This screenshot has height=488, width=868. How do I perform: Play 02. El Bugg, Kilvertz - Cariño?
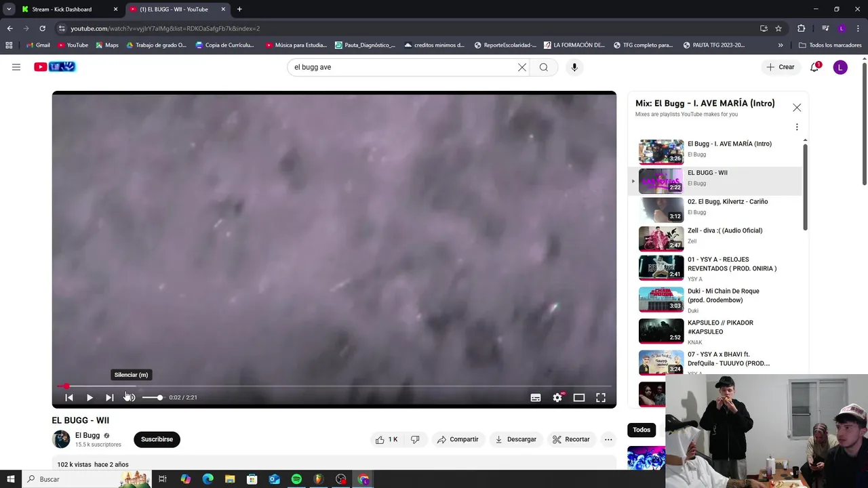pos(715,209)
